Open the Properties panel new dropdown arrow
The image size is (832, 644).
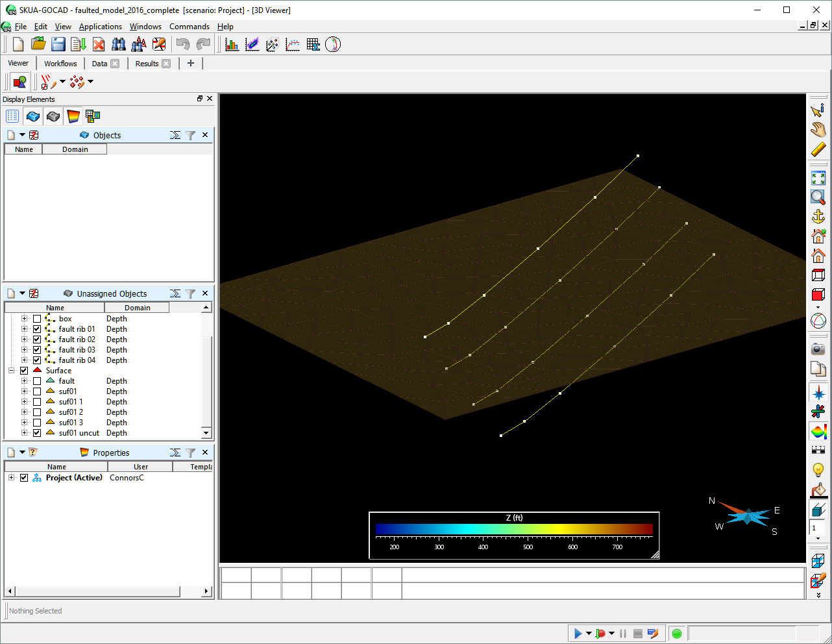[22, 452]
